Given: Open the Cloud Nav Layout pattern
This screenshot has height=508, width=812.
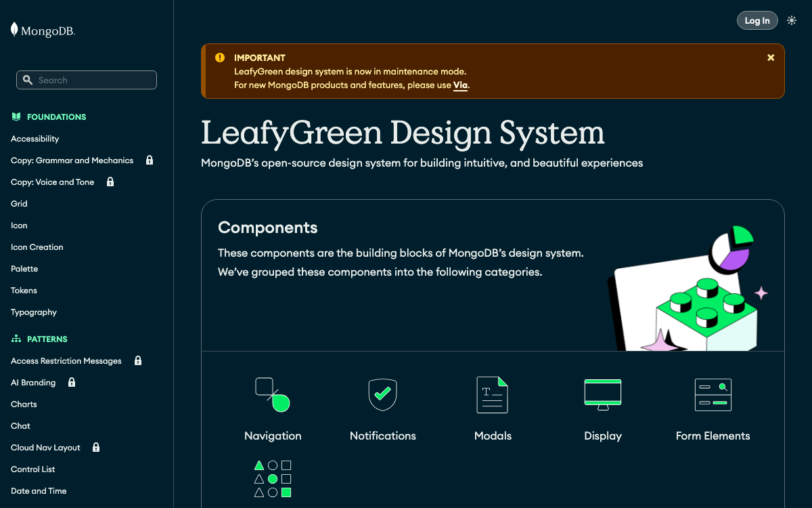Looking at the screenshot, I should point(45,448).
